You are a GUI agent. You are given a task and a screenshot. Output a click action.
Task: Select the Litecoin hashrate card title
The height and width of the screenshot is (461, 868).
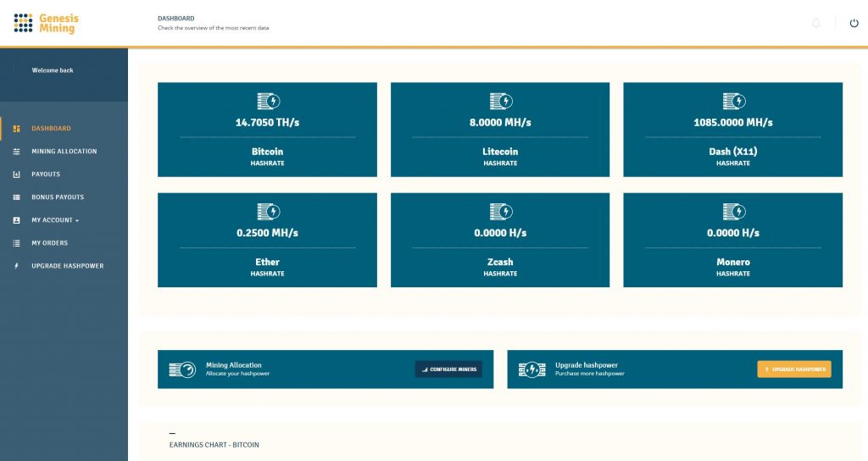[500, 152]
